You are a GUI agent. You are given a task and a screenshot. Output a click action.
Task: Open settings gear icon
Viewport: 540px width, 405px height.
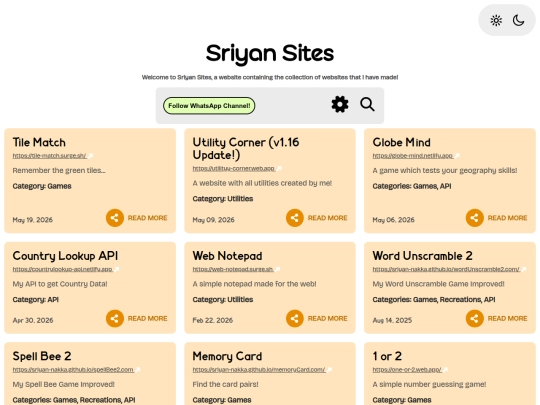(340, 104)
